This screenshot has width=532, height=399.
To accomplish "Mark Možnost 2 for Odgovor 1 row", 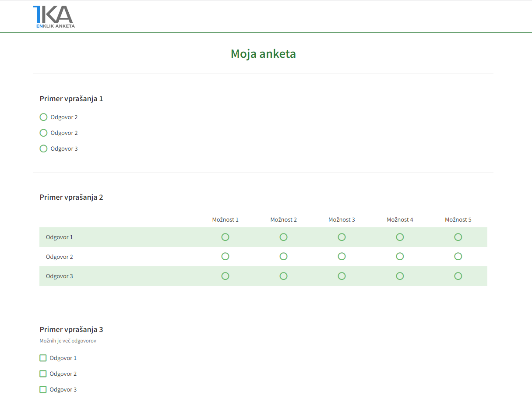I will (x=283, y=237).
